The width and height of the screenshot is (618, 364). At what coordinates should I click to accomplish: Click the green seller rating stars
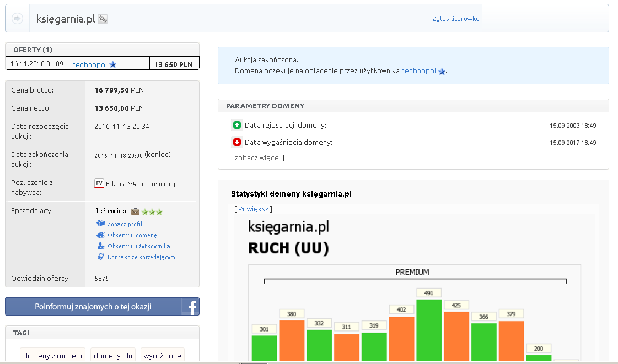(x=152, y=211)
